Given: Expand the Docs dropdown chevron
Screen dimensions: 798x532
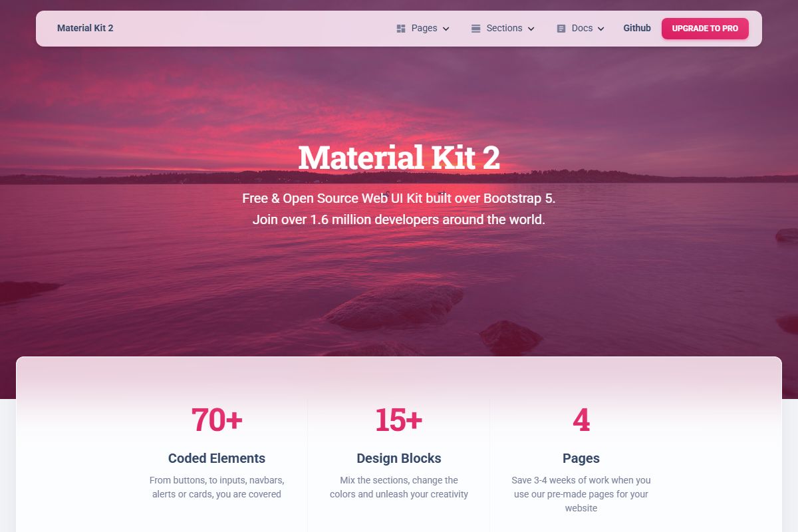Looking at the screenshot, I should tap(601, 29).
